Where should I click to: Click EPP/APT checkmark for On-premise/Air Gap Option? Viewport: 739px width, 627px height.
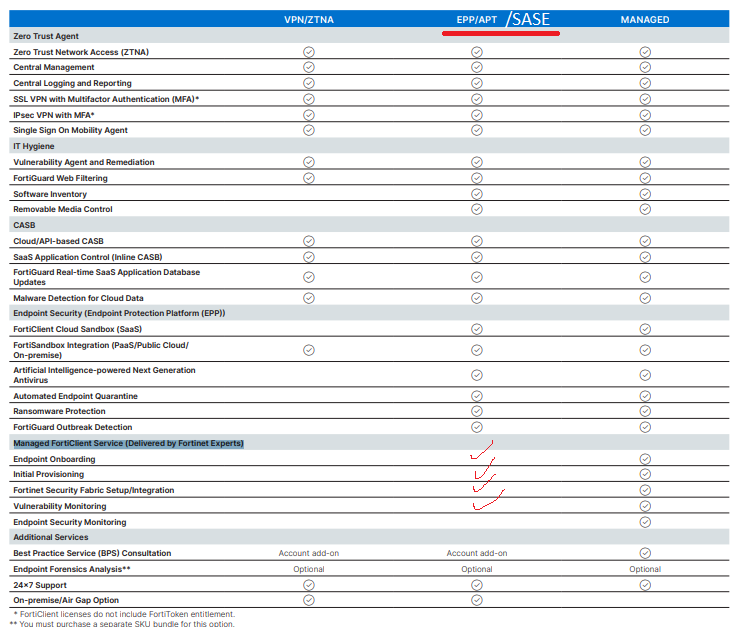click(477, 600)
